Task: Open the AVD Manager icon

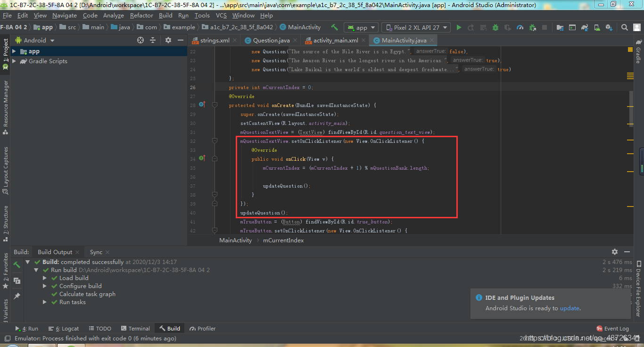Action: [596, 27]
